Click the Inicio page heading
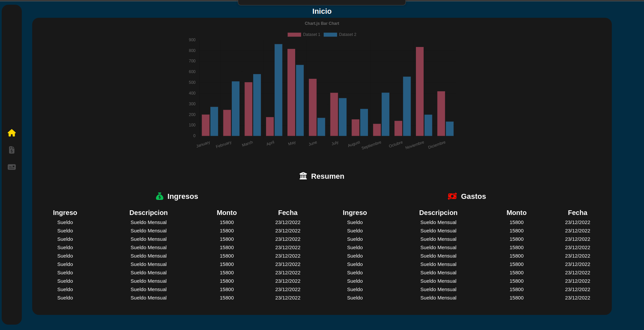644x330 pixels. 322,11
